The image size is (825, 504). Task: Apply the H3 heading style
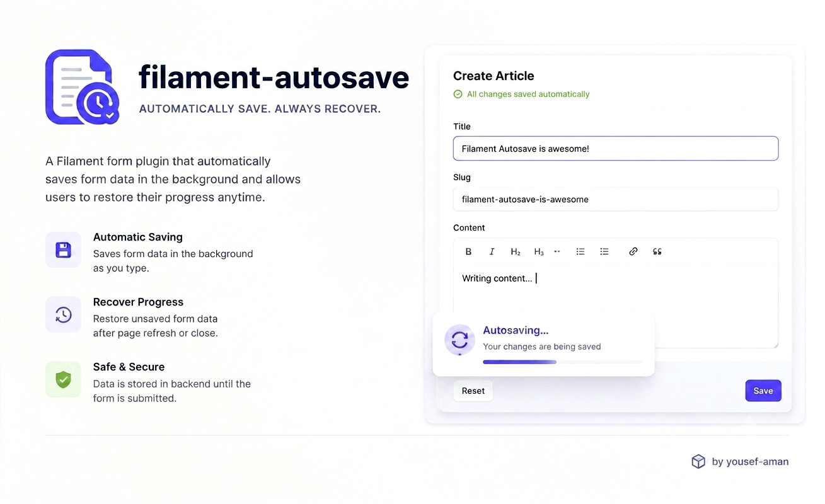point(539,252)
